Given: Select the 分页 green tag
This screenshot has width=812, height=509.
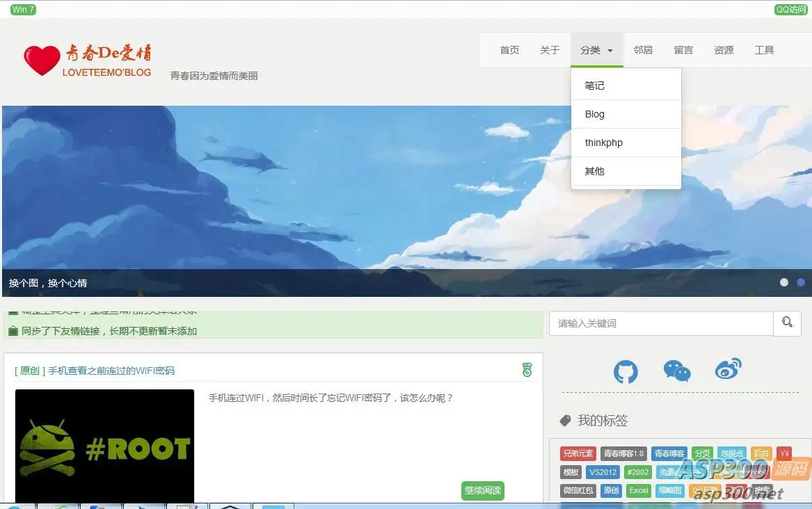Looking at the screenshot, I should pos(702,453).
